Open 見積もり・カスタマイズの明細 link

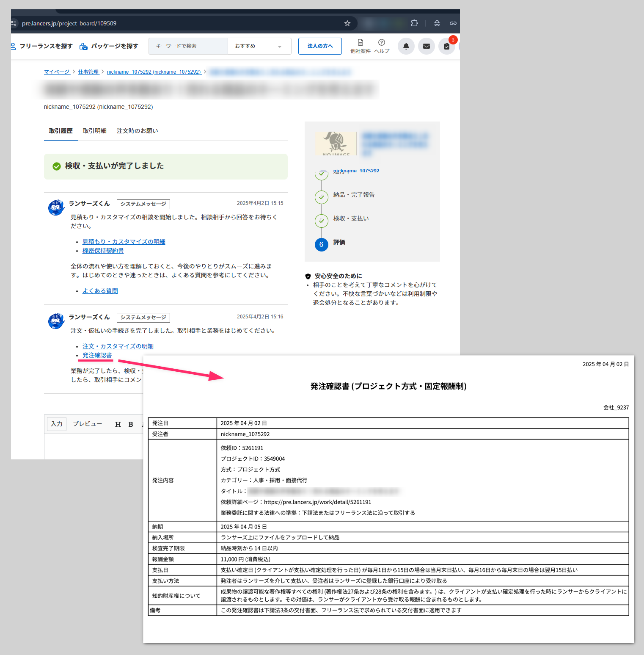(x=124, y=242)
